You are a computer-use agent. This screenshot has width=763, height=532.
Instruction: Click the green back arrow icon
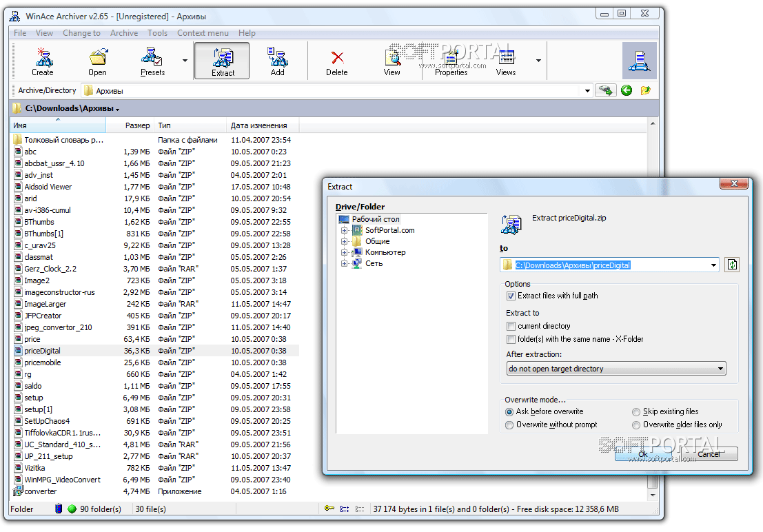[x=627, y=90]
